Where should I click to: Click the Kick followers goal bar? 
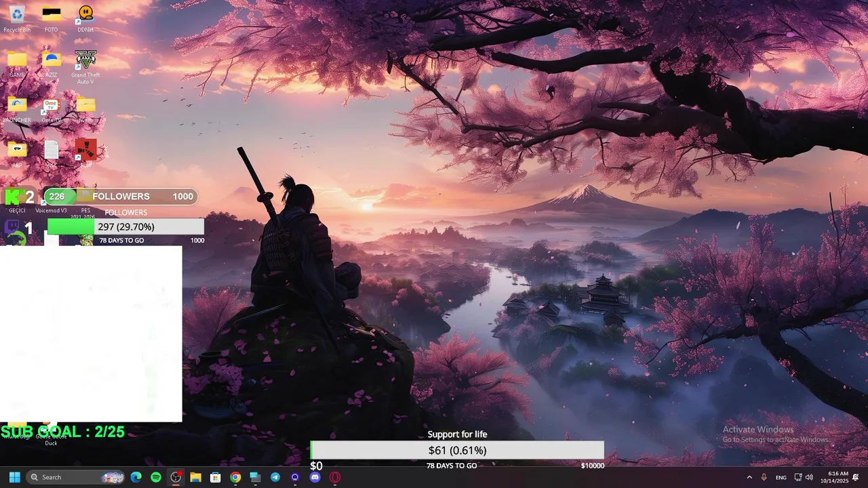(x=121, y=197)
